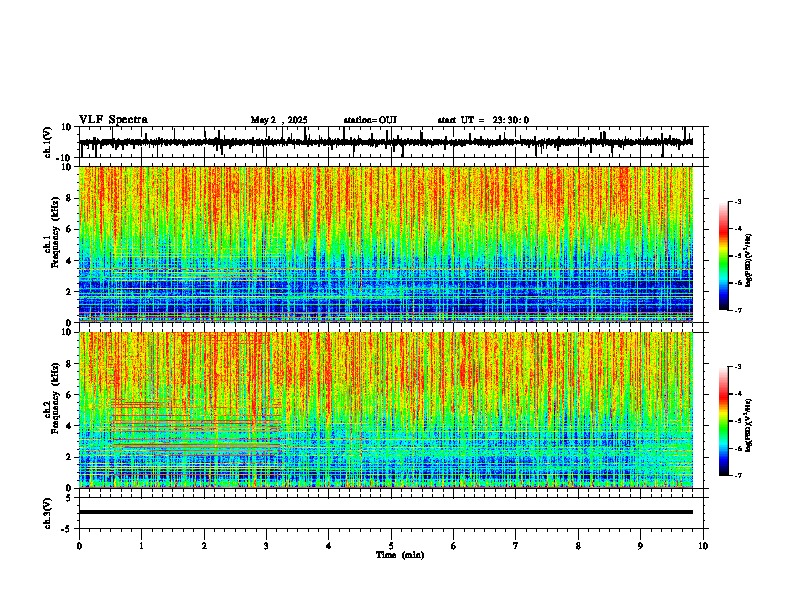Click inside the ch.2 spectrogram panel
Screen dimensions: 792x612
click(x=386, y=410)
